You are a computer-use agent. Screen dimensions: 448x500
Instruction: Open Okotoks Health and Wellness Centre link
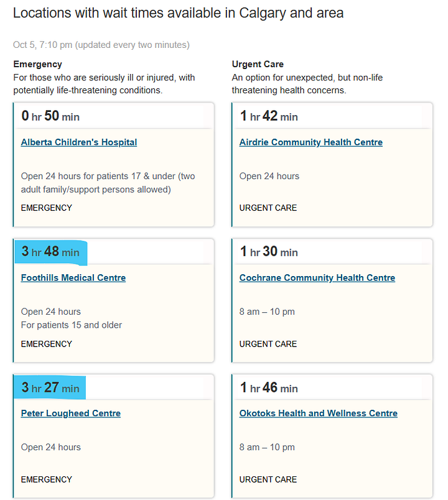tap(319, 414)
